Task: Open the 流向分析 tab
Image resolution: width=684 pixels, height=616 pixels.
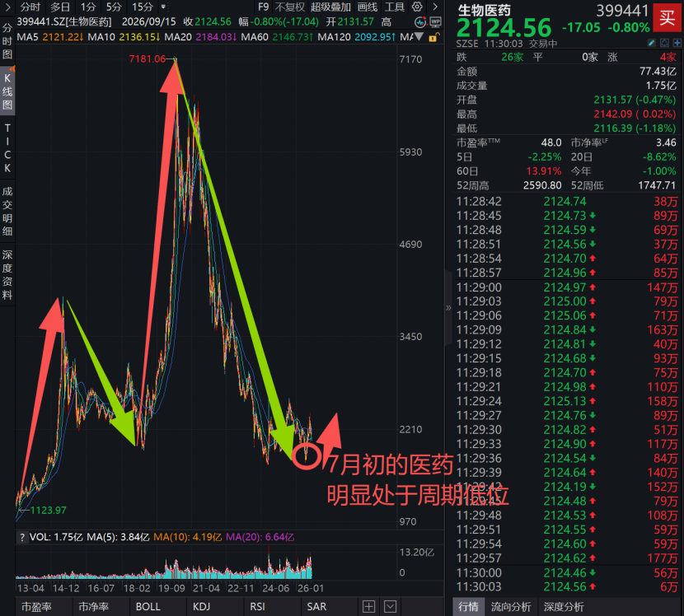Action: point(511,606)
